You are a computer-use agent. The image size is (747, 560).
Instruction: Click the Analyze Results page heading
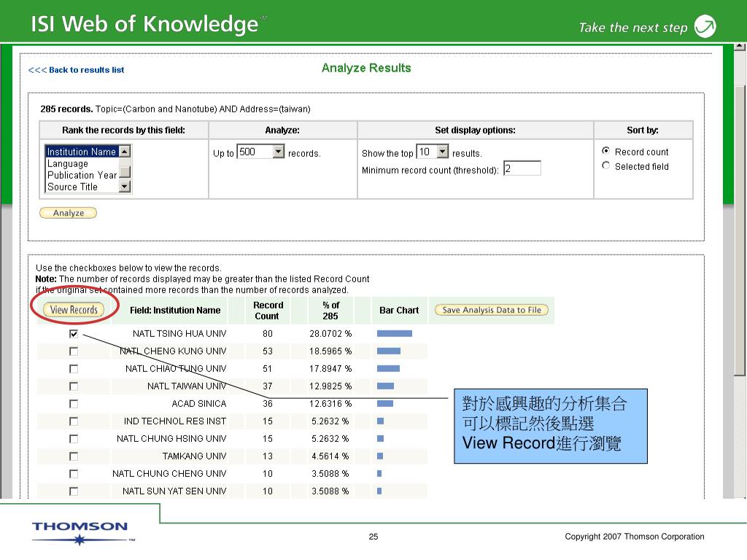[366, 68]
